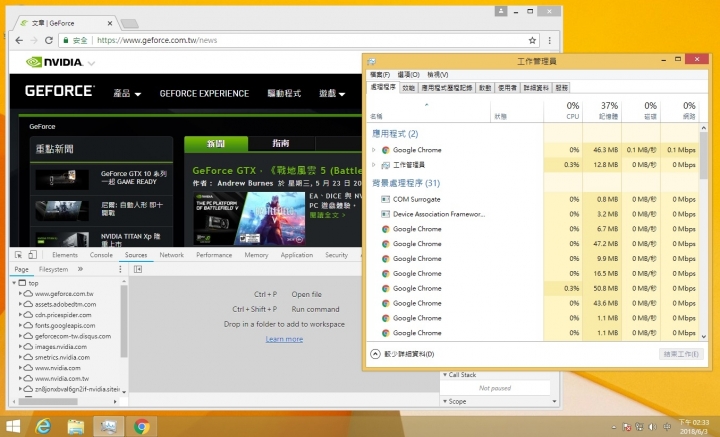Open the Application panel in DevTools

tap(297, 255)
